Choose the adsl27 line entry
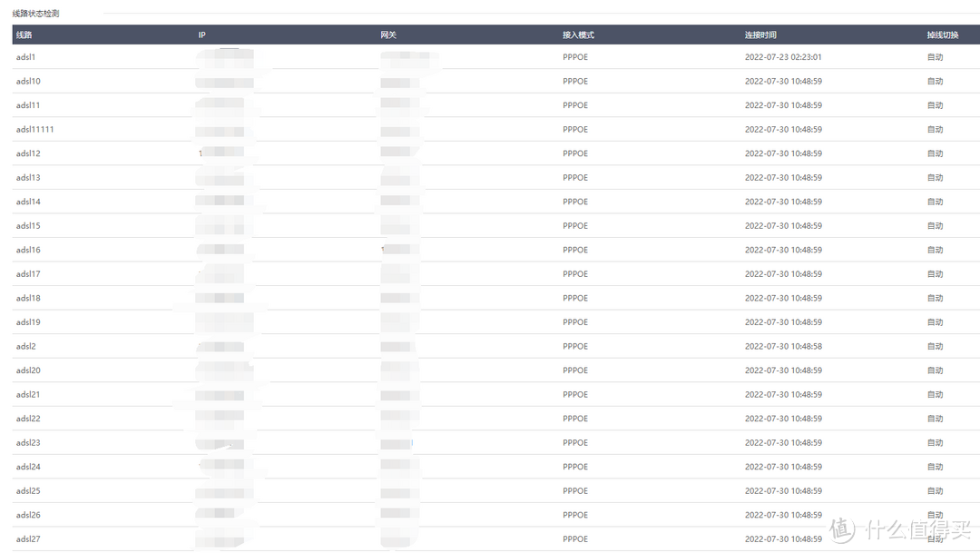 [x=28, y=539]
